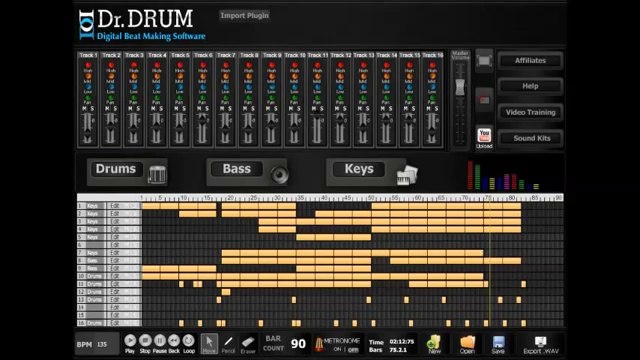
Task: Click Edit on sequencer row 10 Drums
Action: [x=115, y=276]
